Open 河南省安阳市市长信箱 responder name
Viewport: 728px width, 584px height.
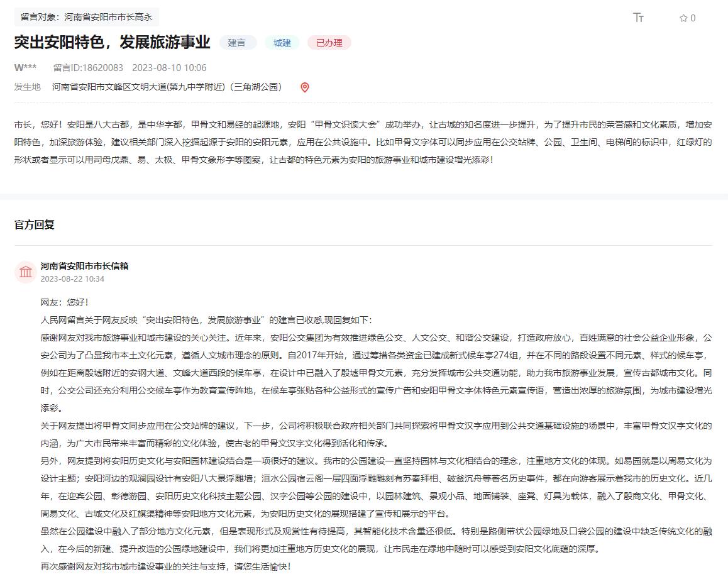pyautogui.click(x=84, y=266)
